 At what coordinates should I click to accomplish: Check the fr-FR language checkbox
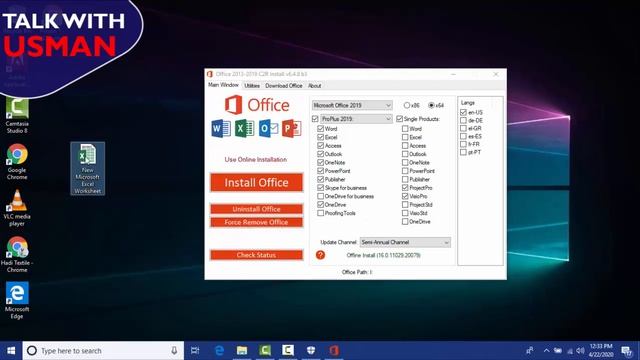pos(463,144)
